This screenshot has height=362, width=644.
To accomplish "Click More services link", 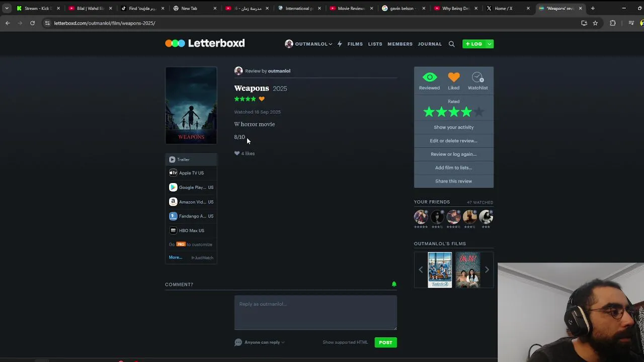I will (175, 257).
